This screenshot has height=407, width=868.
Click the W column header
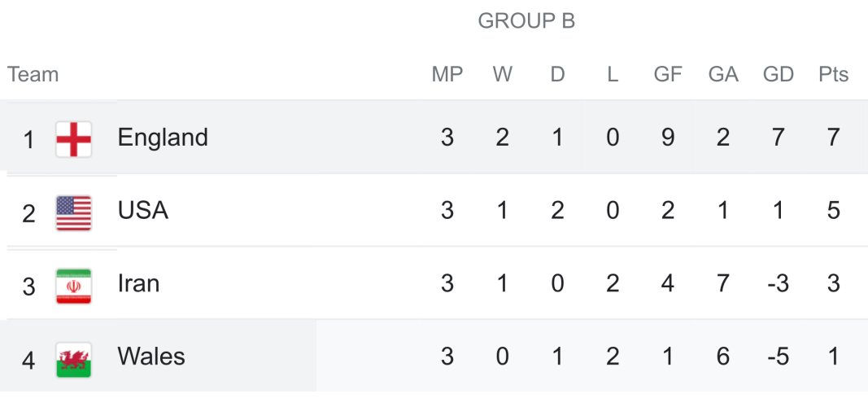[x=503, y=75]
